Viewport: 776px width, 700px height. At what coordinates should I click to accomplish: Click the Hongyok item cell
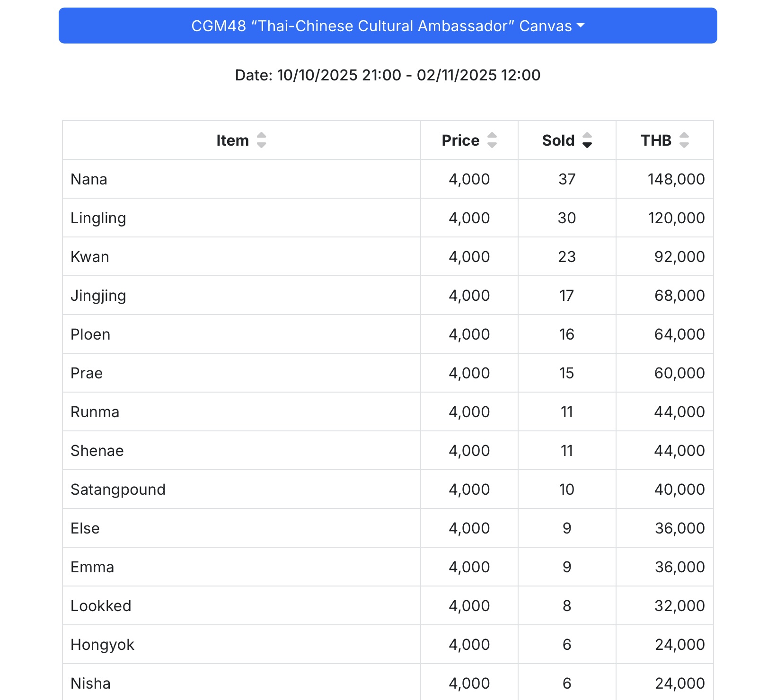click(x=103, y=645)
